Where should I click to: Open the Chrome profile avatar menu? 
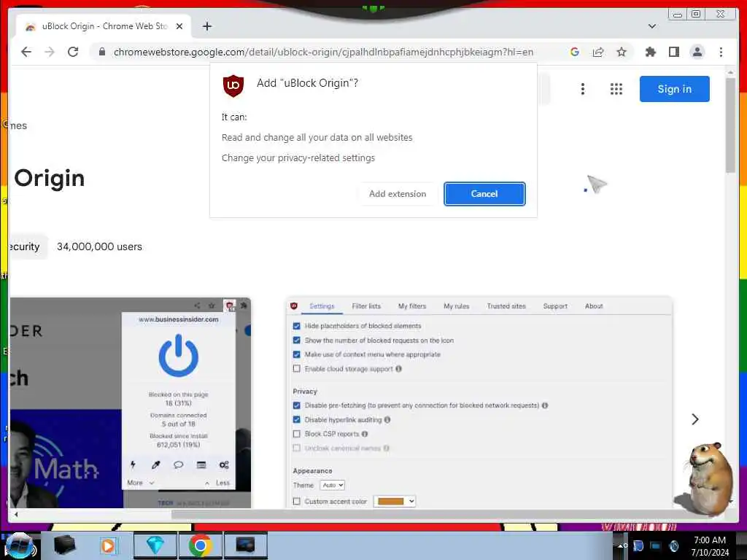click(697, 52)
